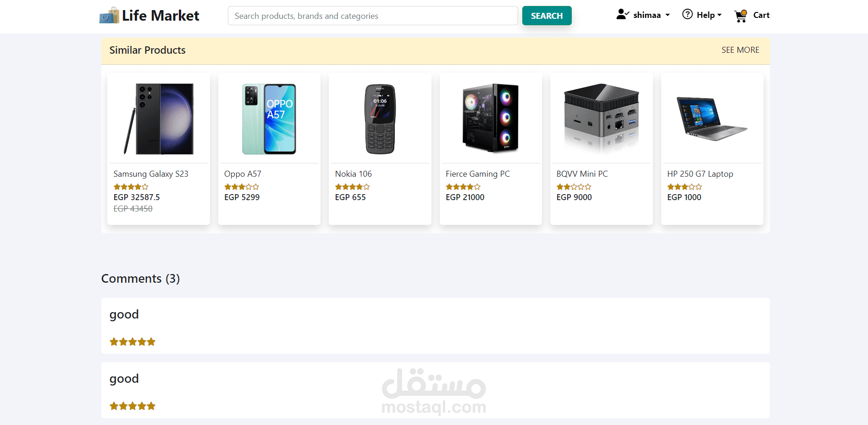
Task: Open the Fierce Gaming PC product image
Action: click(x=491, y=118)
